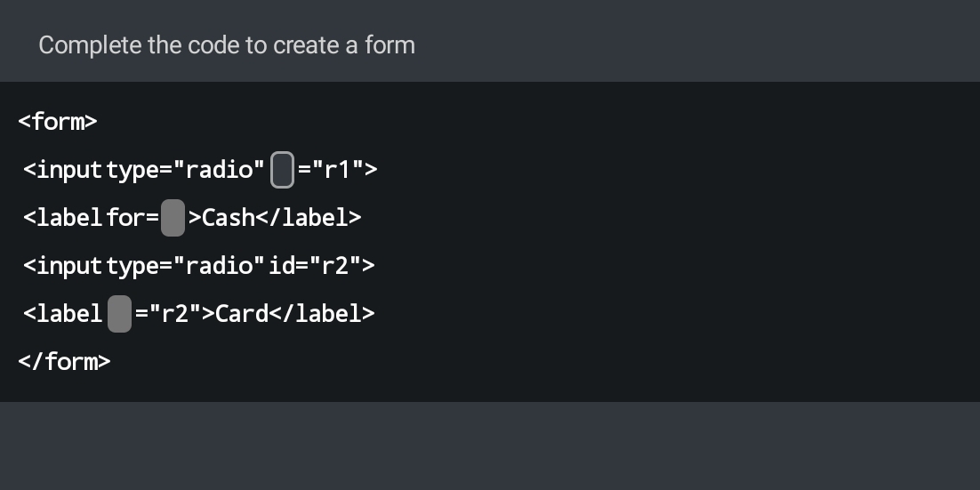Click the opening <form> tag
This screenshot has height=490, width=980.
tap(57, 122)
